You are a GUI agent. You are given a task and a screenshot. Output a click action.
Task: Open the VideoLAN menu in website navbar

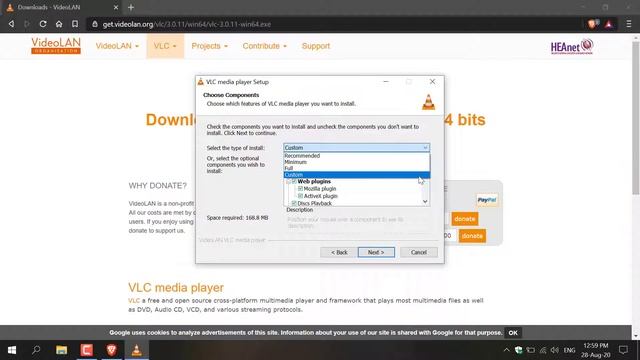(117, 46)
